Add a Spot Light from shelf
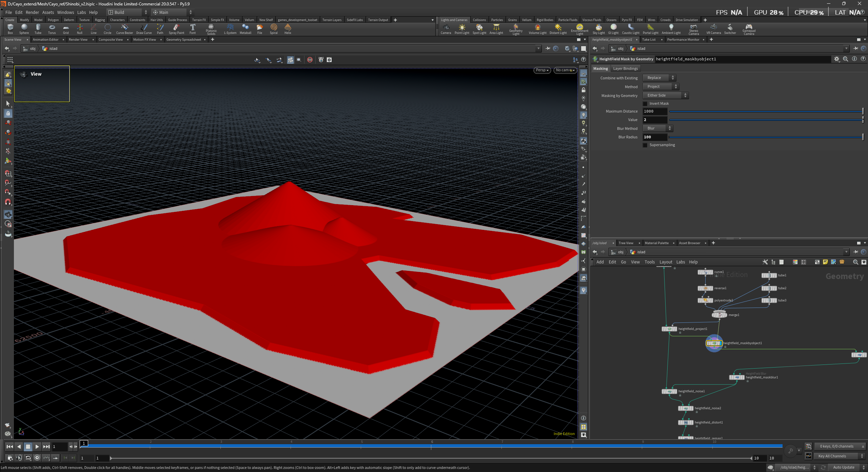This screenshot has width=868, height=472. tap(479, 28)
